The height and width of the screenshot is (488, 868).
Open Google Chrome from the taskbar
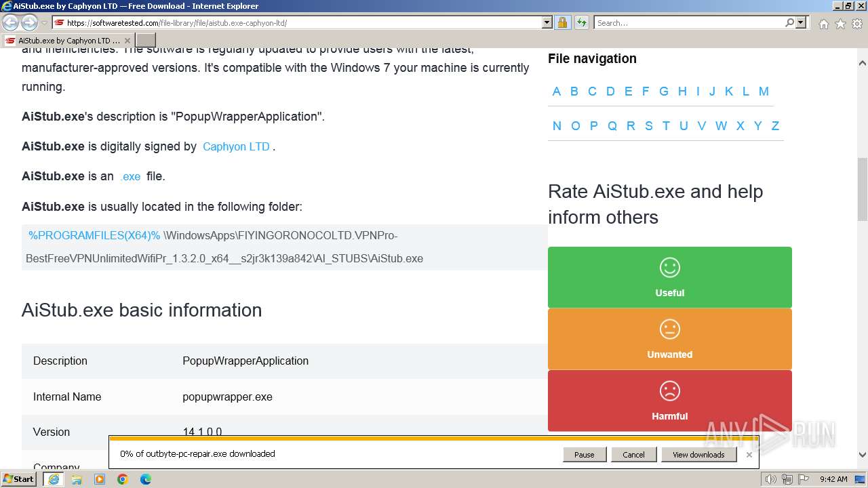(x=123, y=479)
